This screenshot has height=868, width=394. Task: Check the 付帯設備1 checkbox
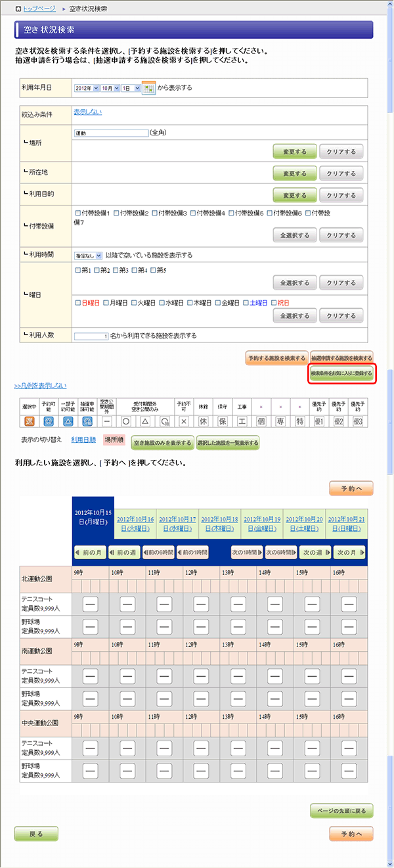[x=78, y=214]
